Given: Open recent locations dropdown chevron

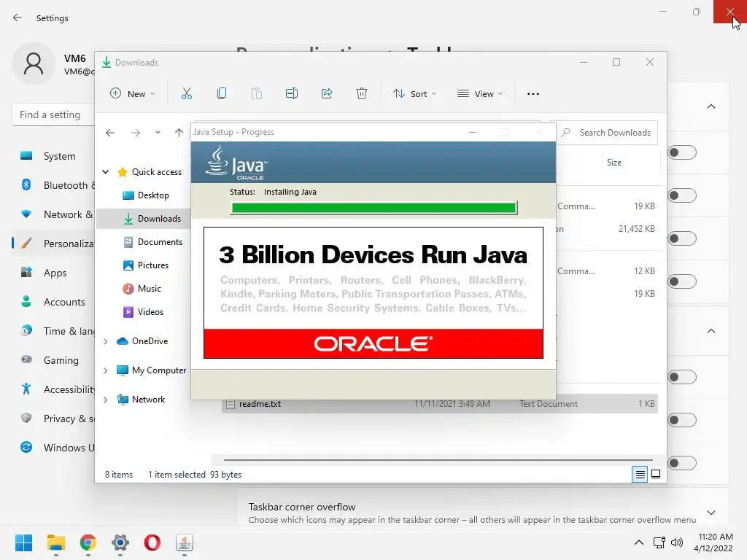Looking at the screenshot, I should coord(158,133).
